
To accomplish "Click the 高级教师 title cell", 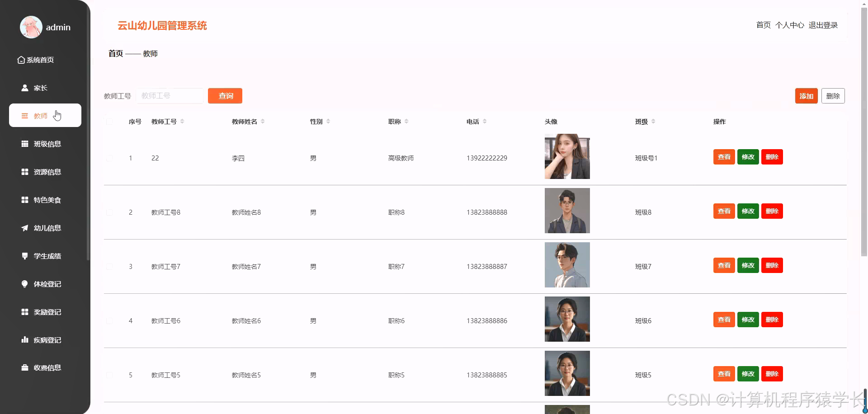I will pyautogui.click(x=401, y=158).
